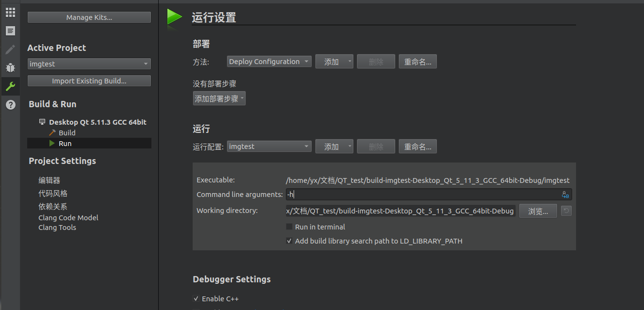Disable Enable C++ under Debugger Settings

(x=196, y=298)
